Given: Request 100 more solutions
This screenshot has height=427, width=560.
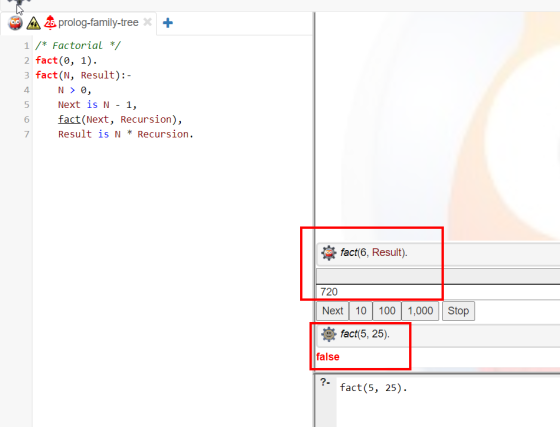Looking at the screenshot, I should tap(387, 311).
